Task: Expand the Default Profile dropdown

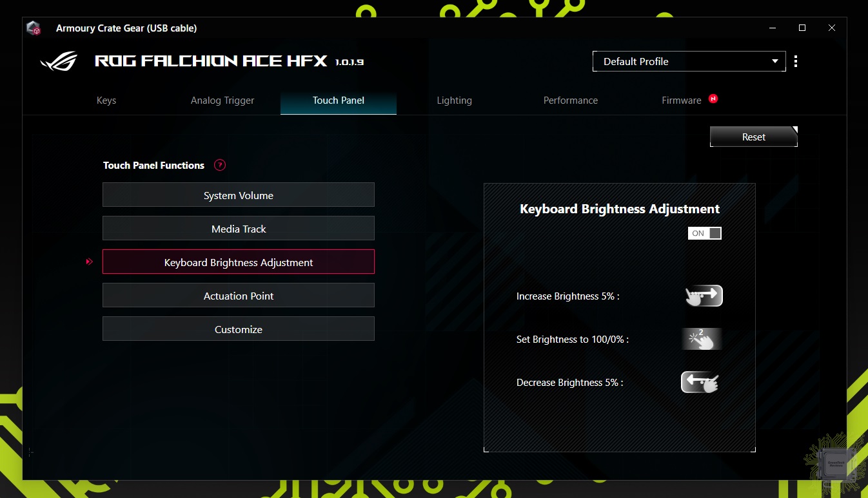Action: (689, 61)
